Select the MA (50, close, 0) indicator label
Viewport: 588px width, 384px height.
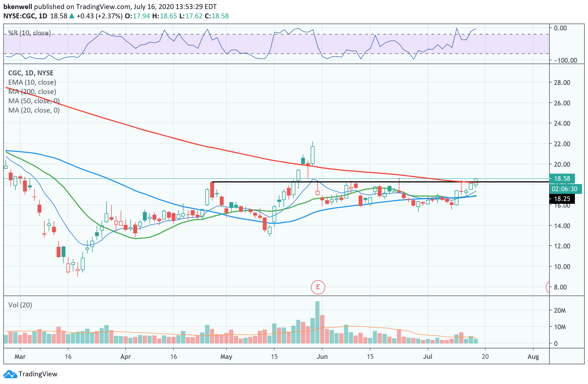pos(34,101)
